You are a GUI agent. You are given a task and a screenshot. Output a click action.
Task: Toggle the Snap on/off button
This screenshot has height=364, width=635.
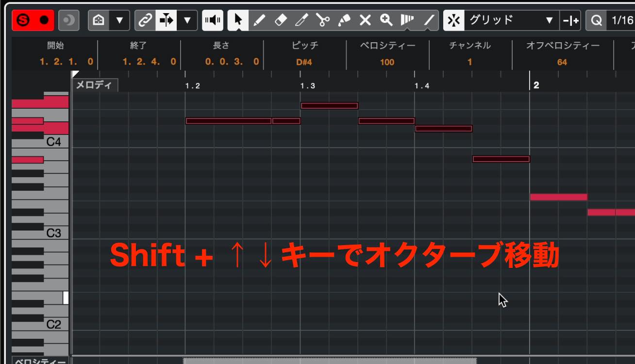coord(454,20)
